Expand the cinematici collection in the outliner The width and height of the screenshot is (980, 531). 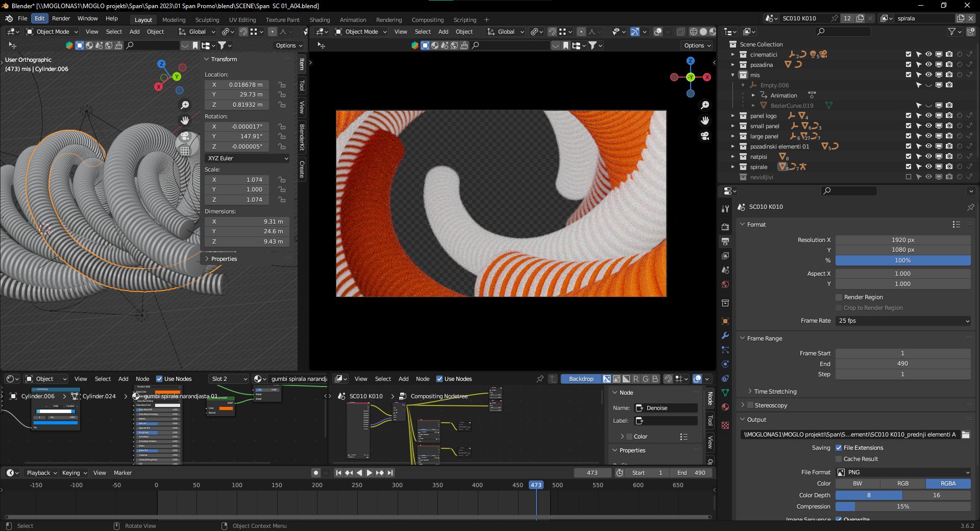tap(733, 55)
